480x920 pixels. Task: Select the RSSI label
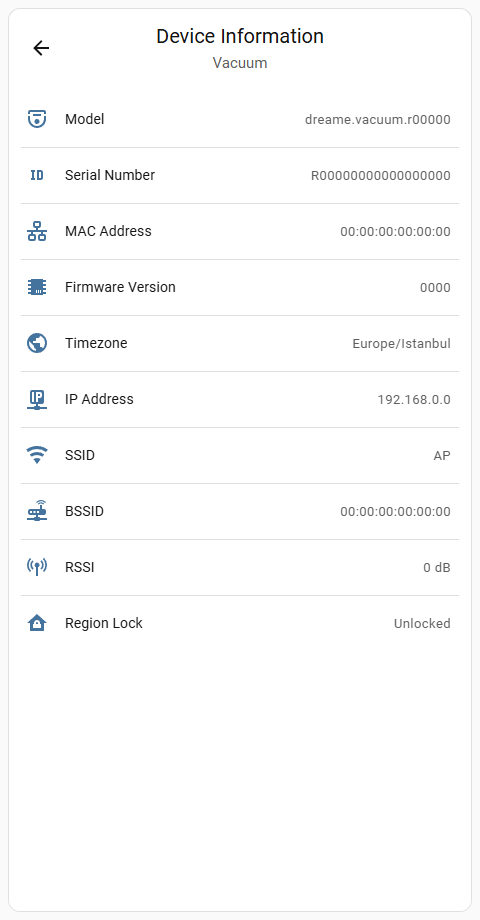tap(80, 567)
